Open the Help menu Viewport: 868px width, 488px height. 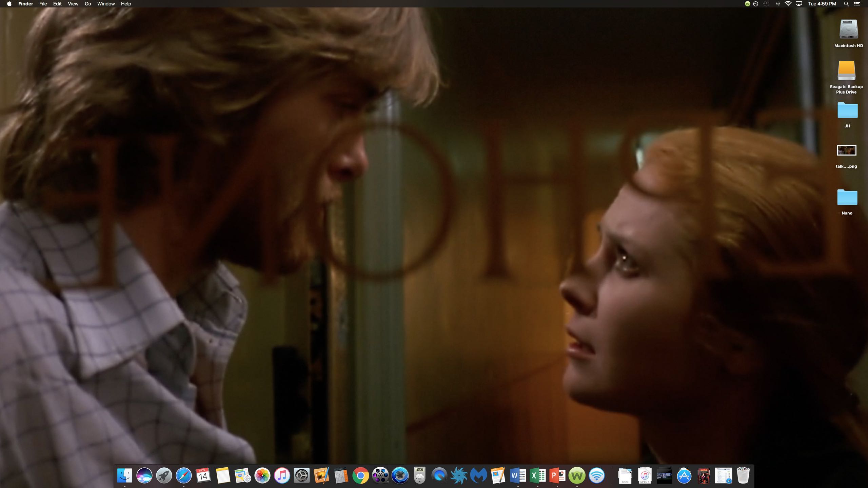(126, 4)
